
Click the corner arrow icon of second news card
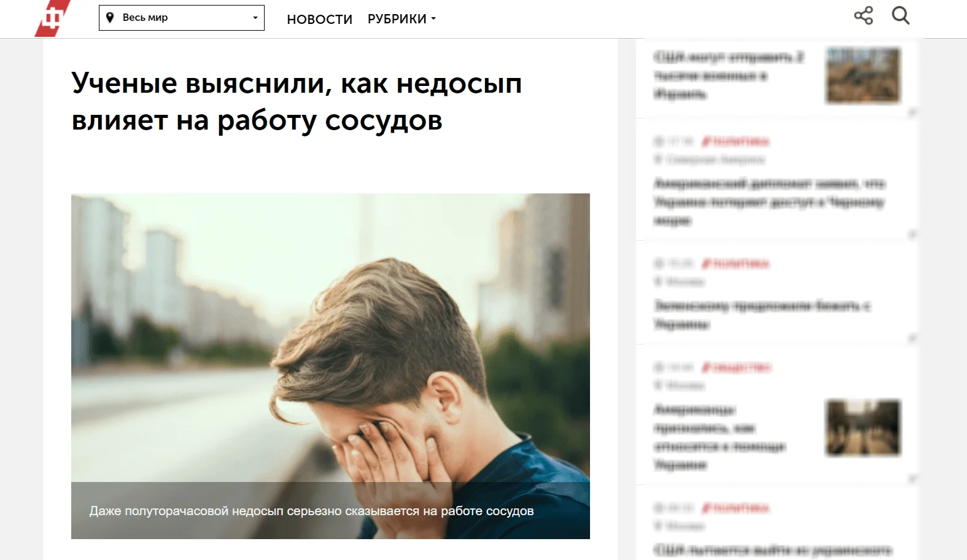click(912, 235)
